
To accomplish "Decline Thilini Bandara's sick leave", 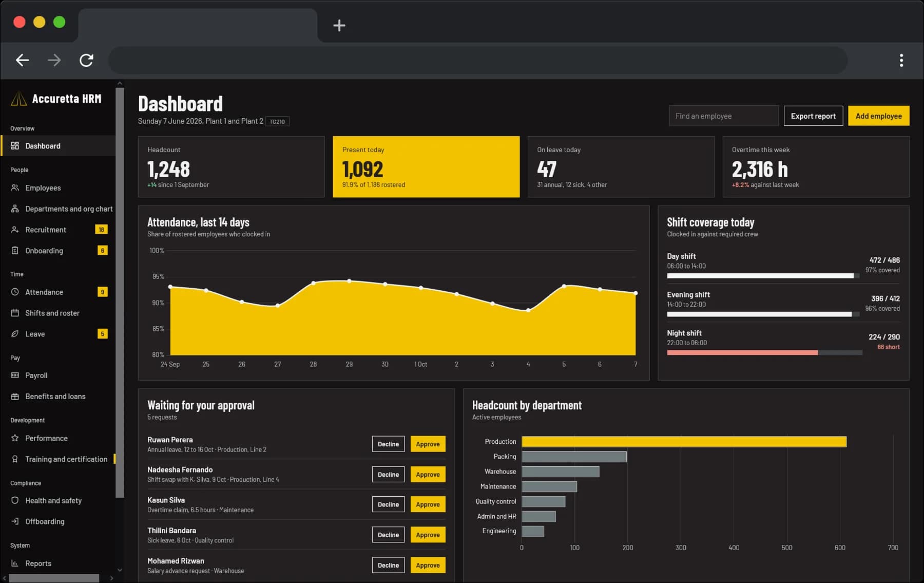I will tap(388, 535).
